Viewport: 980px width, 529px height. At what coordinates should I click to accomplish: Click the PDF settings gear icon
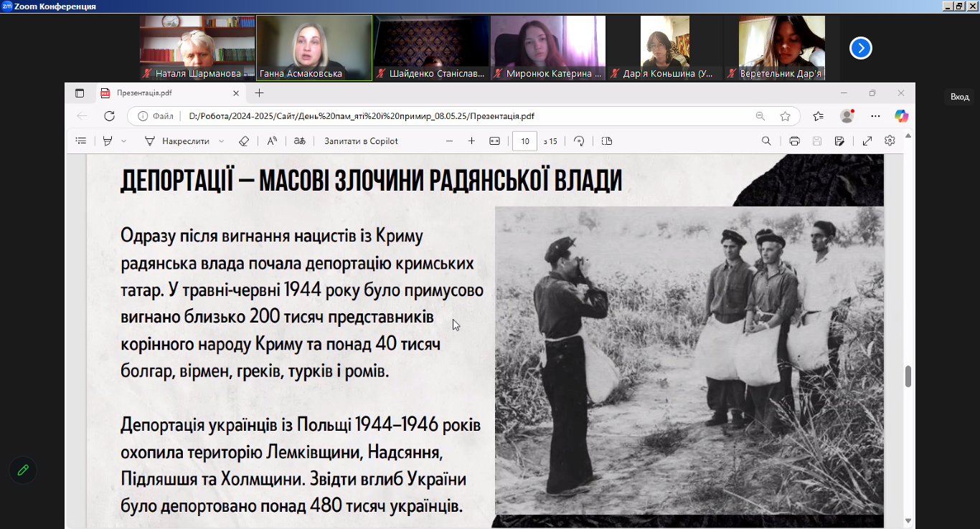pyautogui.click(x=890, y=141)
